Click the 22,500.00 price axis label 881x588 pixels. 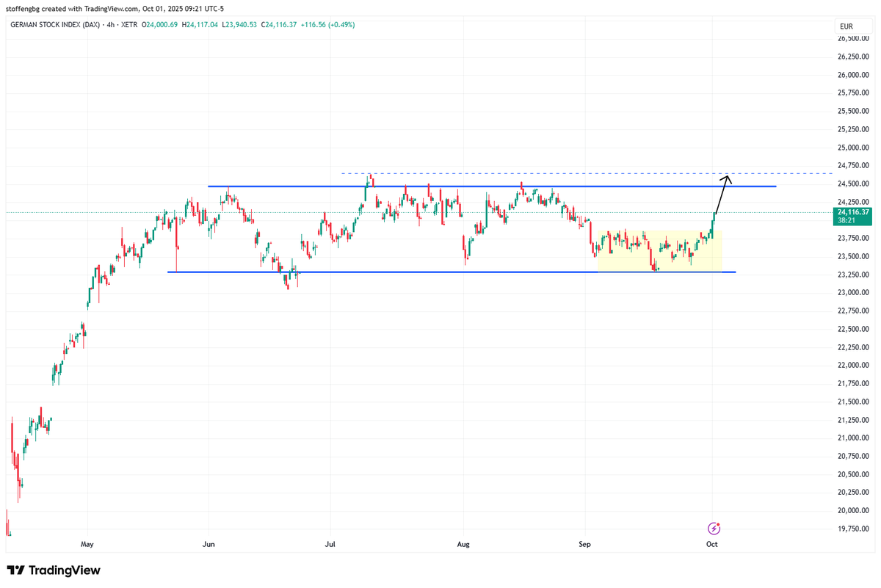[854, 329]
